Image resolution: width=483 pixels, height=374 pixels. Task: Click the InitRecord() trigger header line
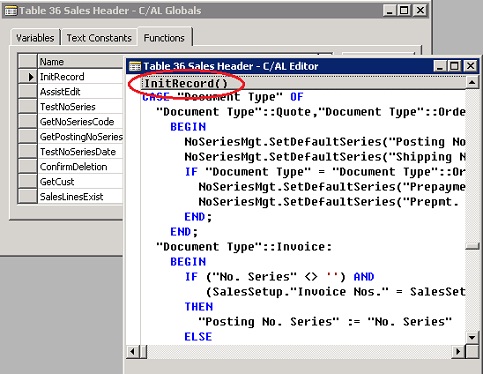click(303, 83)
